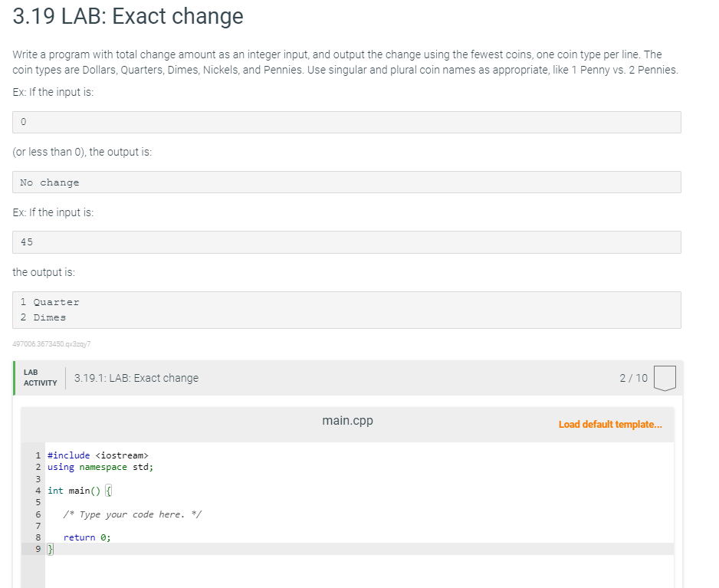Screen dimensions: 719x588
Task: Click the example input box containing 0
Action: [x=346, y=121]
